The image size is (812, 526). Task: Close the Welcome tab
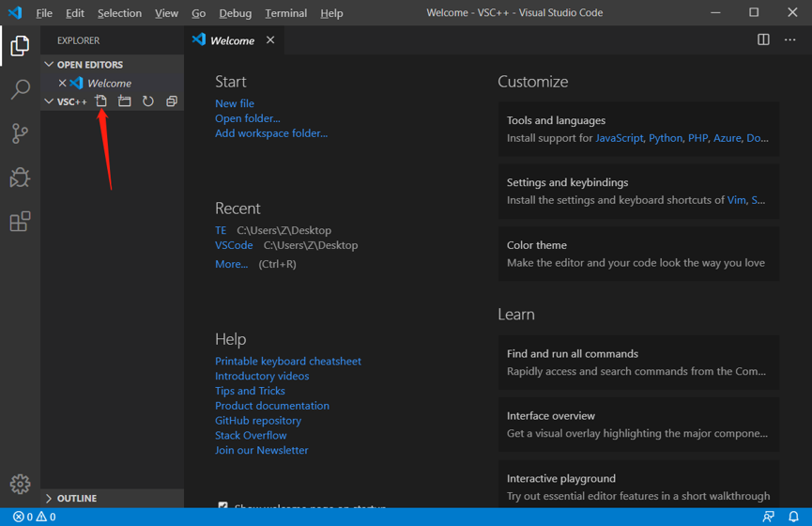pyautogui.click(x=270, y=39)
